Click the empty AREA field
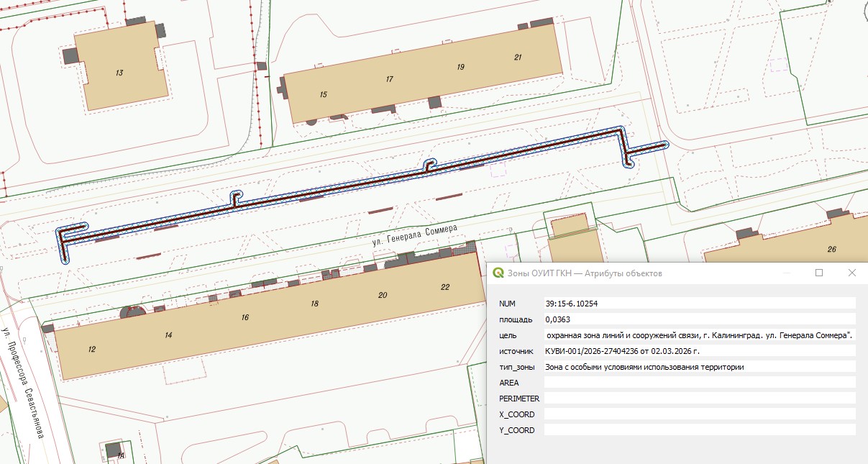868x464 pixels. 699,383
